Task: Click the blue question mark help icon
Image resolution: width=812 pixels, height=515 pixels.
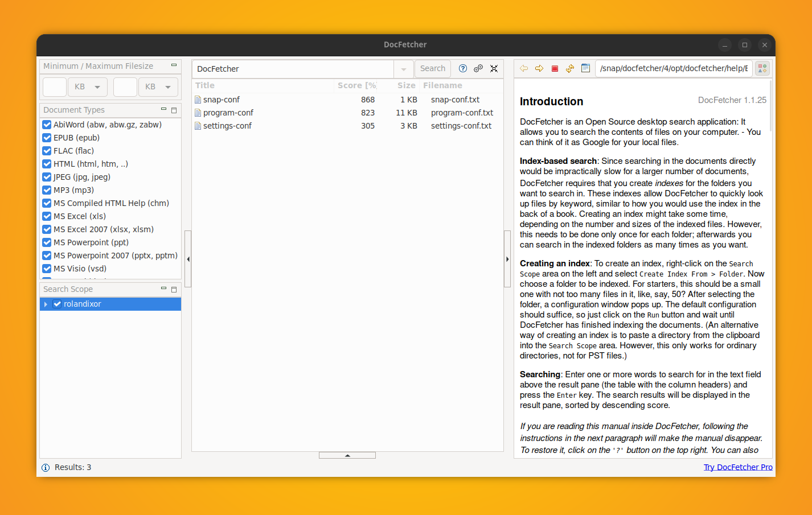Action: click(463, 68)
